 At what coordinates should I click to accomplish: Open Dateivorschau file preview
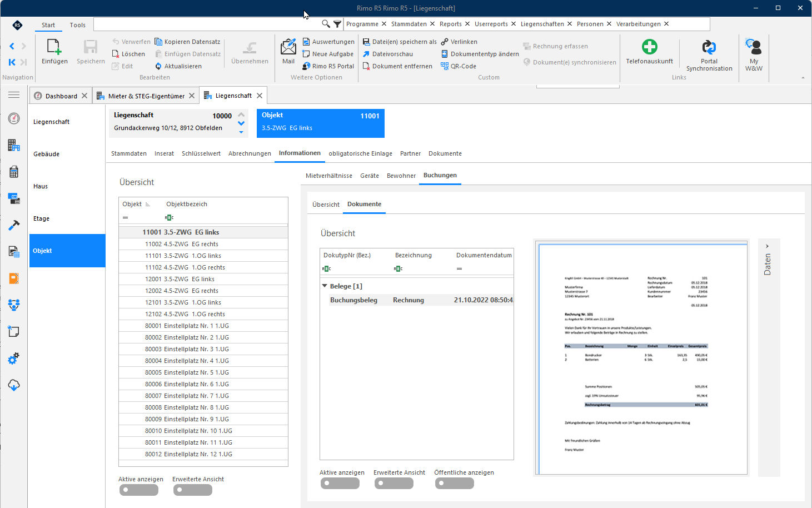tap(388, 54)
